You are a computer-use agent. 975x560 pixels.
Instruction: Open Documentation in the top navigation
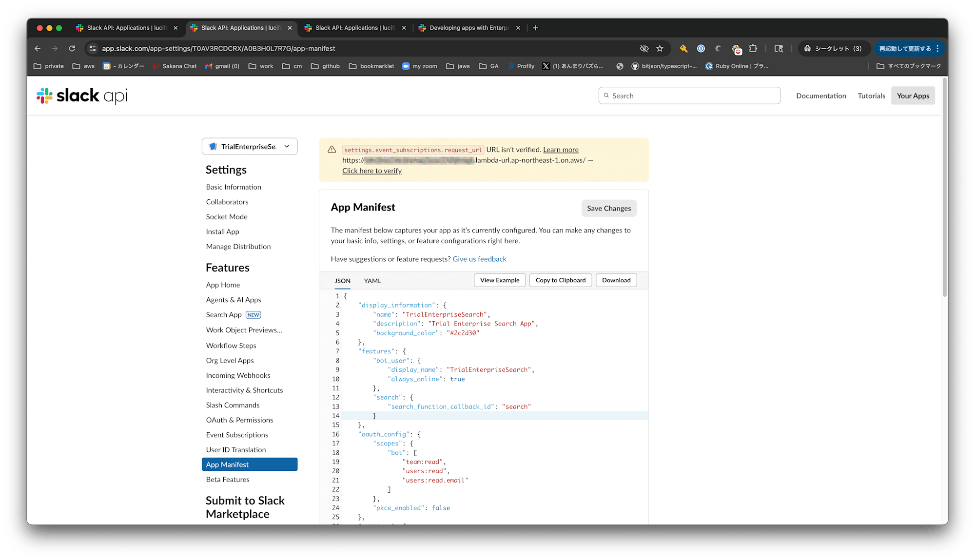click(821, 96)
